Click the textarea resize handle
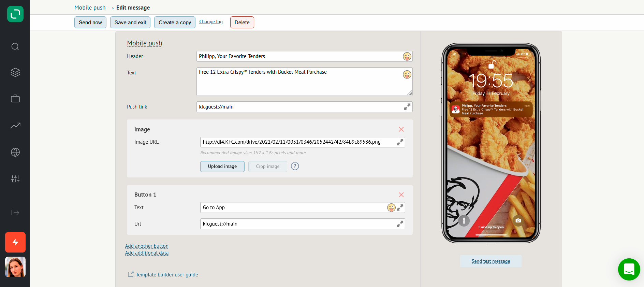Viewport: 644px width, 287px height. tap(410, 93)
